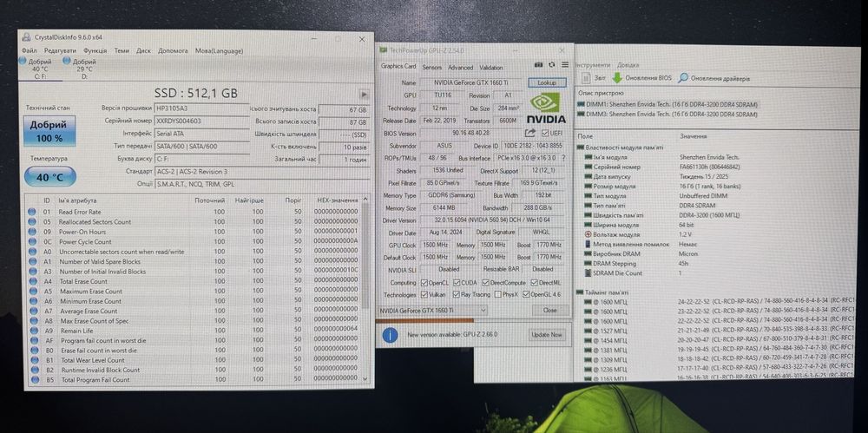Switch to Advanced tab in GPU-Z
The height and width of the screenshot is (433, 868).
point(461,67)
